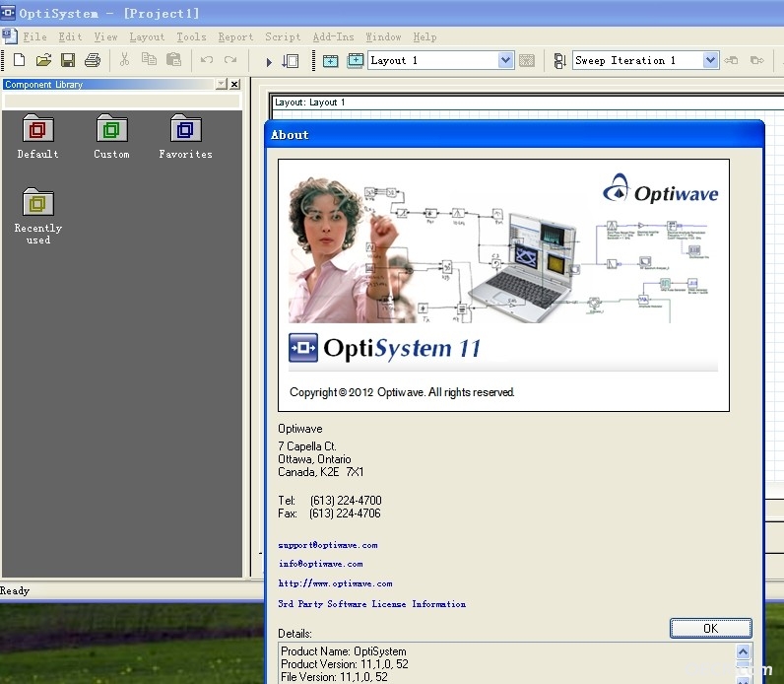Paste using the clipboard icon

[x=173, y=59]
